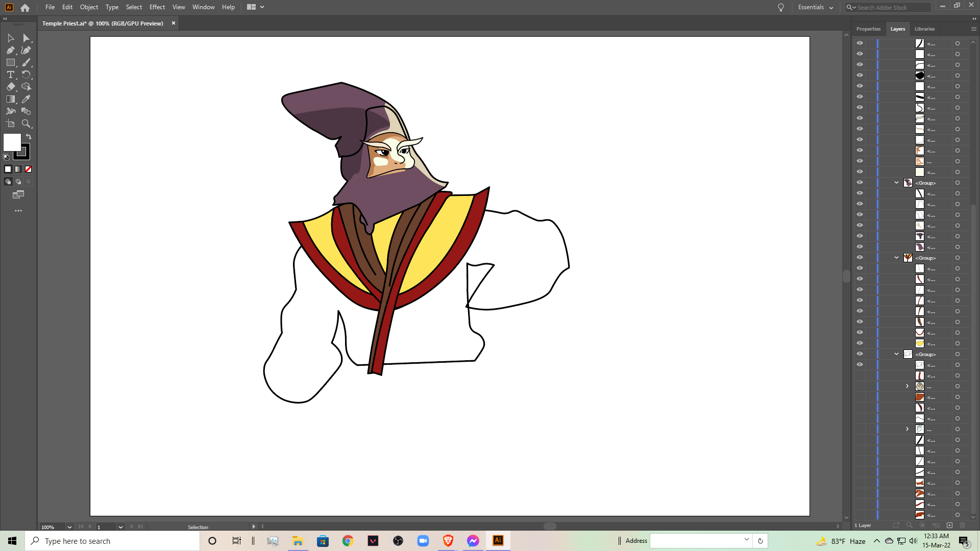The width and height of the screenshot is (980, 551).
Task: Hide topmost path in Layers panel
Action: [860, 43]
